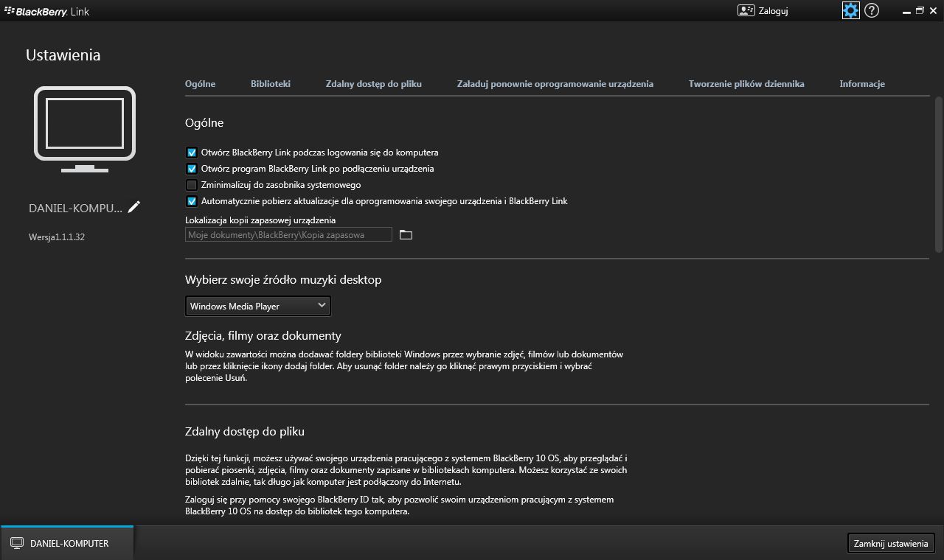Click the 'Zdalny dostęp do pliku' section heading
944x560 pixels.
pos(245,432)
